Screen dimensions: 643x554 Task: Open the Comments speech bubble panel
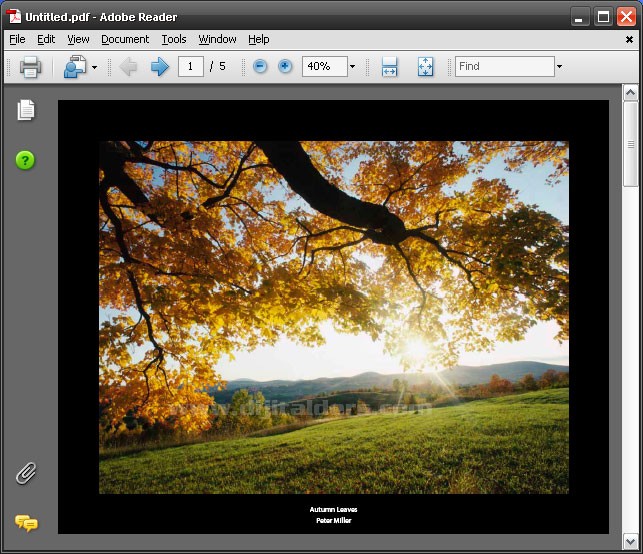[26, 523]
